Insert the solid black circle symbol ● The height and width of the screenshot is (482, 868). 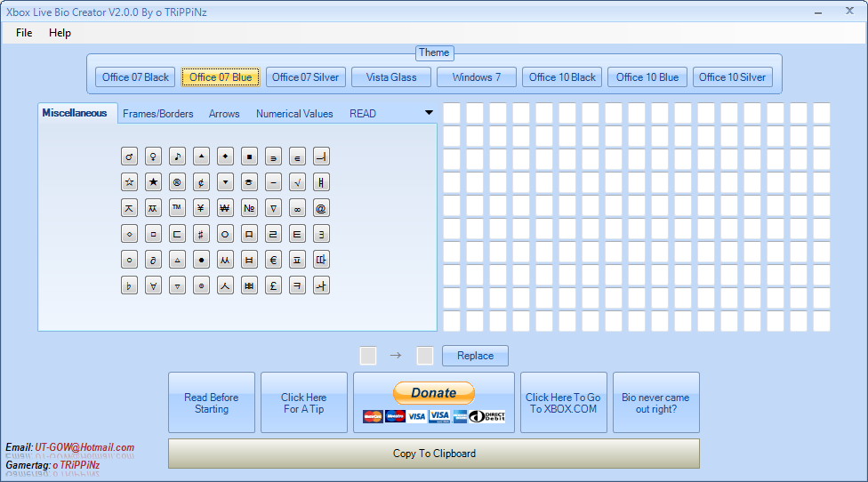click(201, 260)
